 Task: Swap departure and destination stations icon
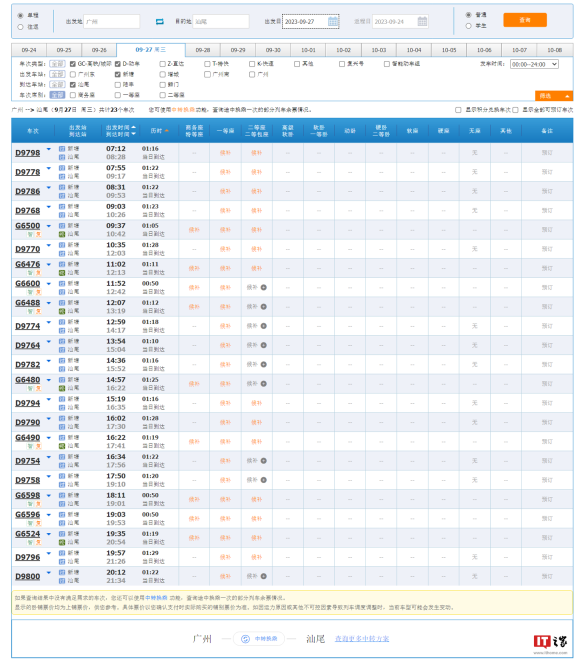[x=159, y=22]
